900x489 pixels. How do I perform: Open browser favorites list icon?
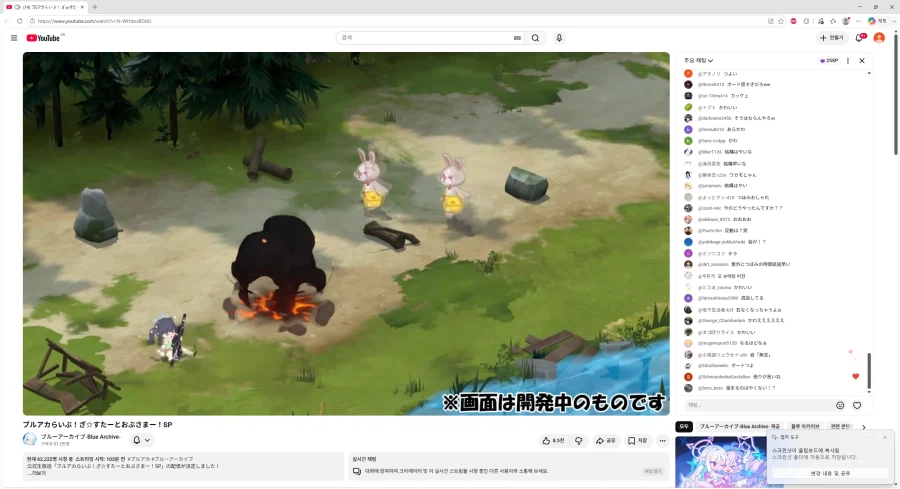coord(833,21)
